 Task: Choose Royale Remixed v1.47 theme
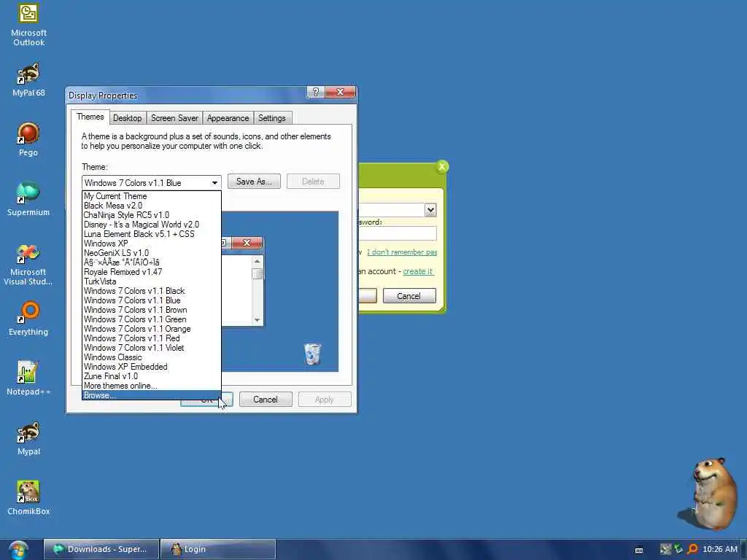point(152,272)
